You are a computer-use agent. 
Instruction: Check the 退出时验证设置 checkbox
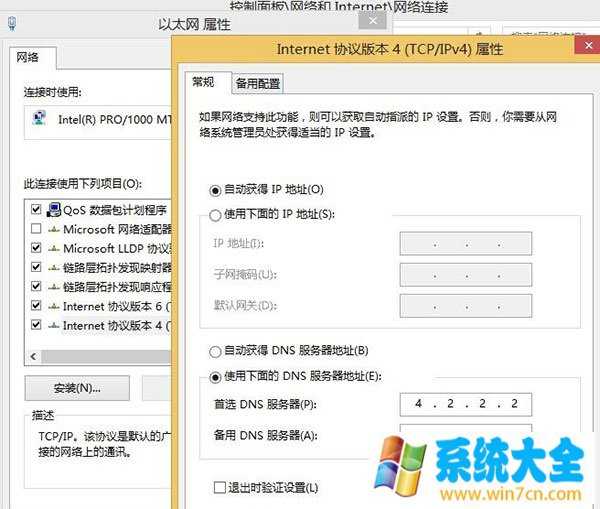click(x=219, y=487)
